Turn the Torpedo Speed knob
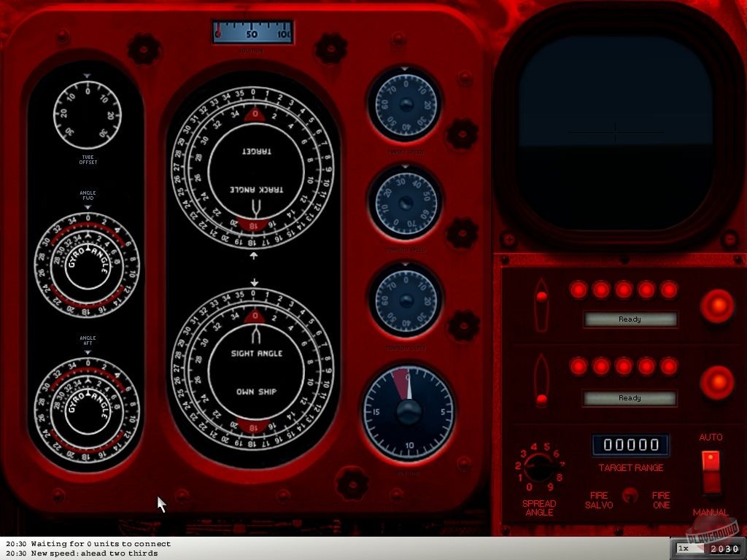This screenshot has height=560, width=747. pyautogui.click(x=406, y=203)
